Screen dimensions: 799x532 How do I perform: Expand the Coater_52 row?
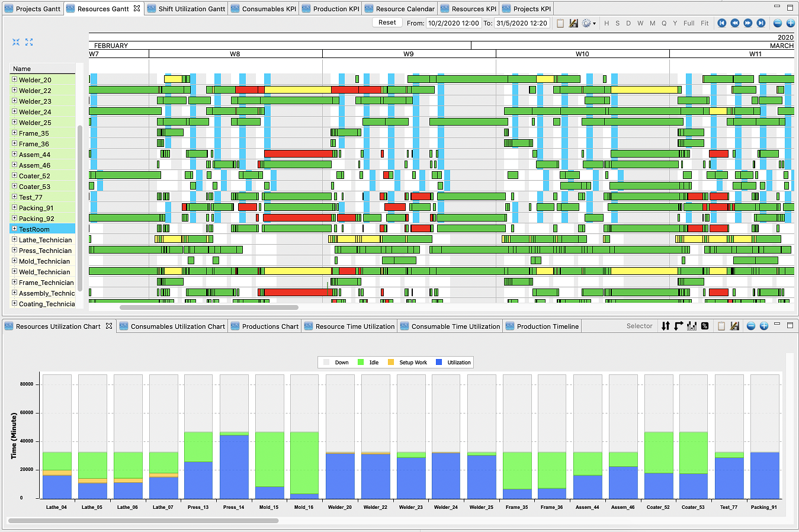14,175
